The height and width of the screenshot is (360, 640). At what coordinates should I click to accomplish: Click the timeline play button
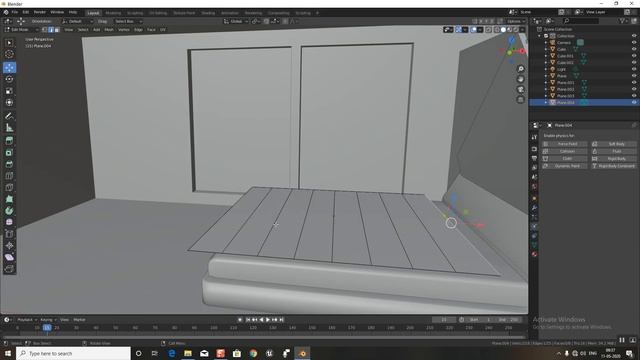point(268,320)
